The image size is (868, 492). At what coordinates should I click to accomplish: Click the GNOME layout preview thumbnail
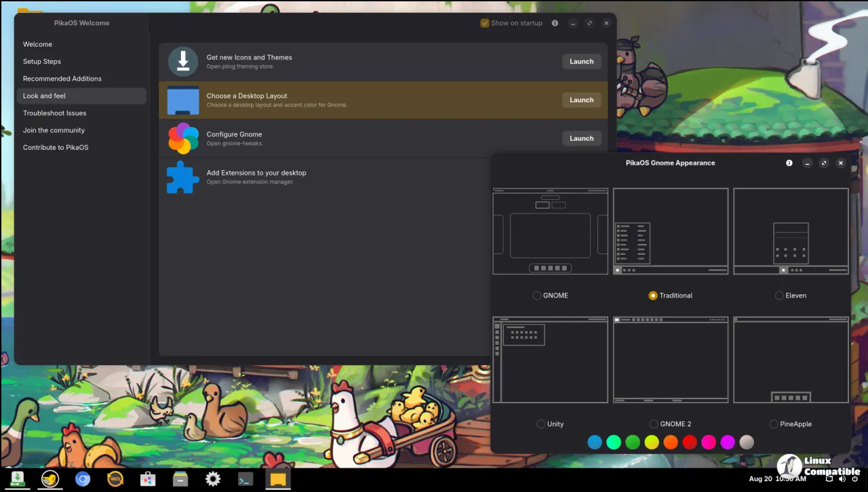551,231
